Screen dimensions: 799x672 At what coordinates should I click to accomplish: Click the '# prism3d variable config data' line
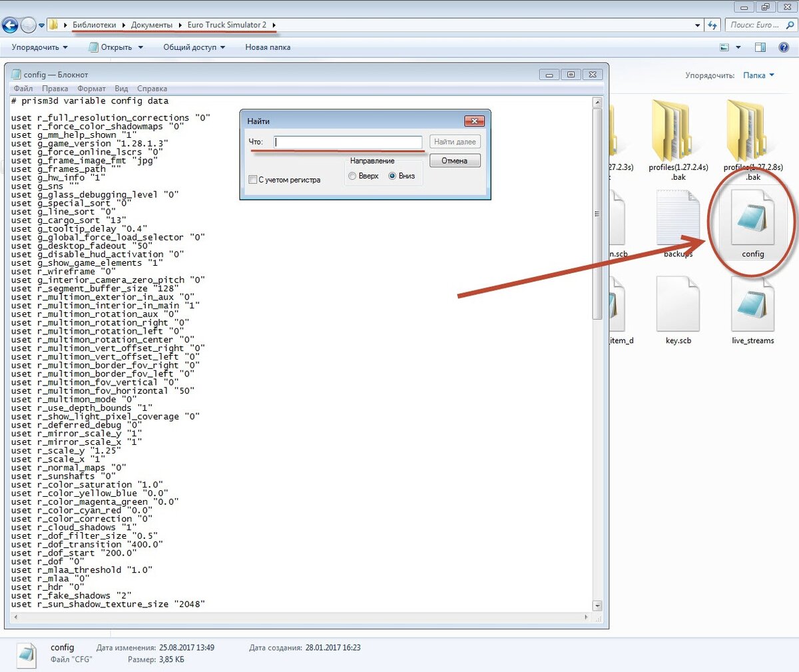[89, 101]
